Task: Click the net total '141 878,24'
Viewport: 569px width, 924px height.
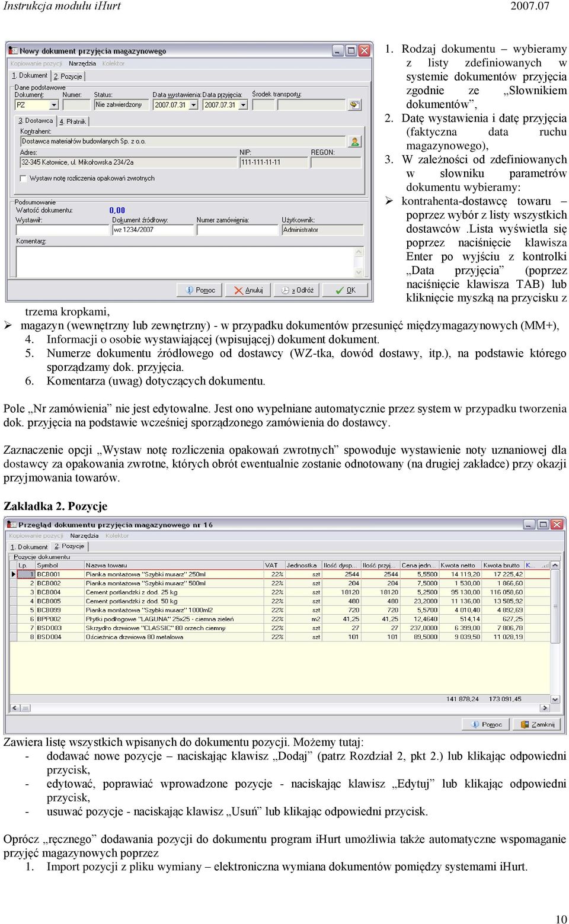Action: tap(462, 699)
